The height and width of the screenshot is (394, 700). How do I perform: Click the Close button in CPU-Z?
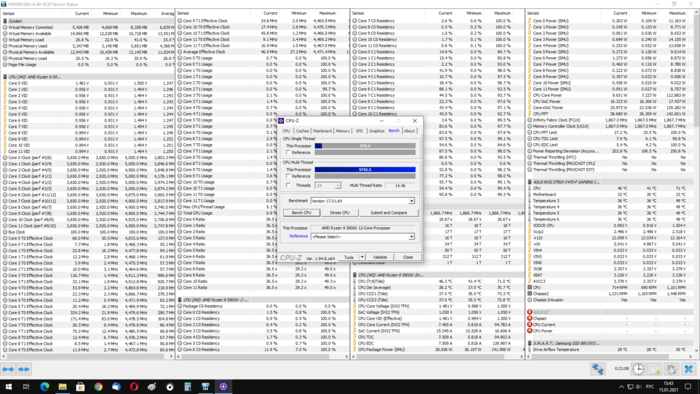[408, 257]
